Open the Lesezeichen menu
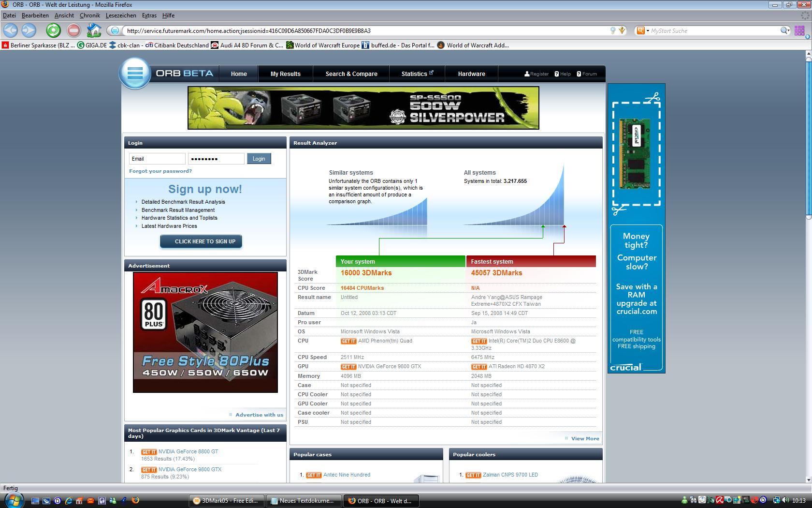The image size is (812, 508). click(x=121, y=15)
